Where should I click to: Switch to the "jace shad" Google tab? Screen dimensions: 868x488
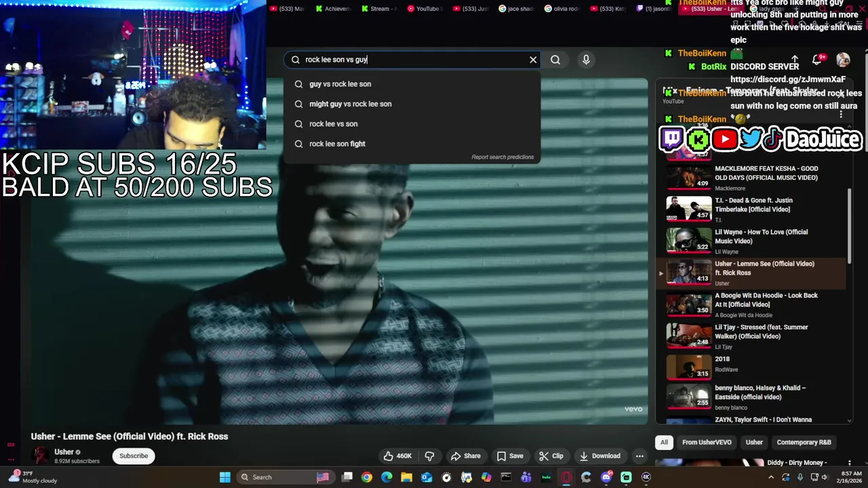(515, 9)
